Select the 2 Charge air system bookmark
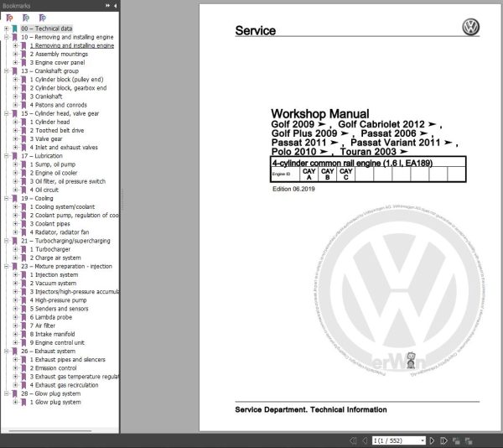The height and width of the screenshot is (448, 503). [55, 258]
